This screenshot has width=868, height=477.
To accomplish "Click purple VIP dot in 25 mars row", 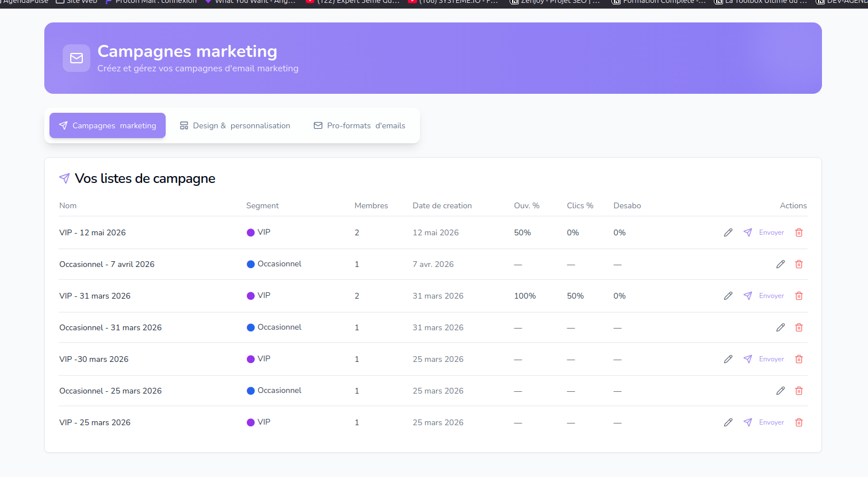I will click(251, 422).
